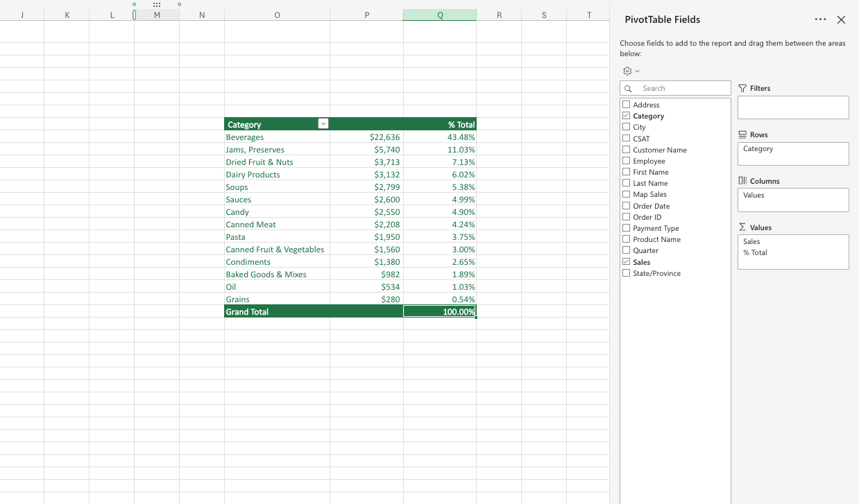Enable the Product Name field

pos(627,239)
